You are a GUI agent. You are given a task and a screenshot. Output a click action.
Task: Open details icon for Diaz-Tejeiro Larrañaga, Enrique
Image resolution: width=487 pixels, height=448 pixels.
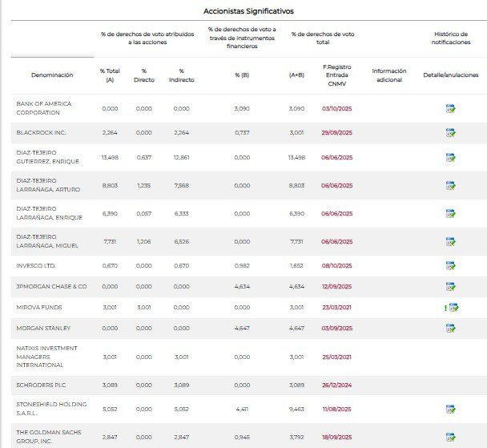(x=451, y=214)
